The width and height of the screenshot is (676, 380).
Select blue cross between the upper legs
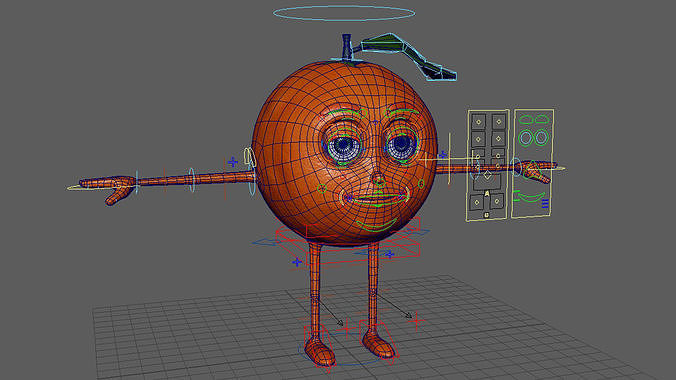pyautogui.click(x=390, y=254)
